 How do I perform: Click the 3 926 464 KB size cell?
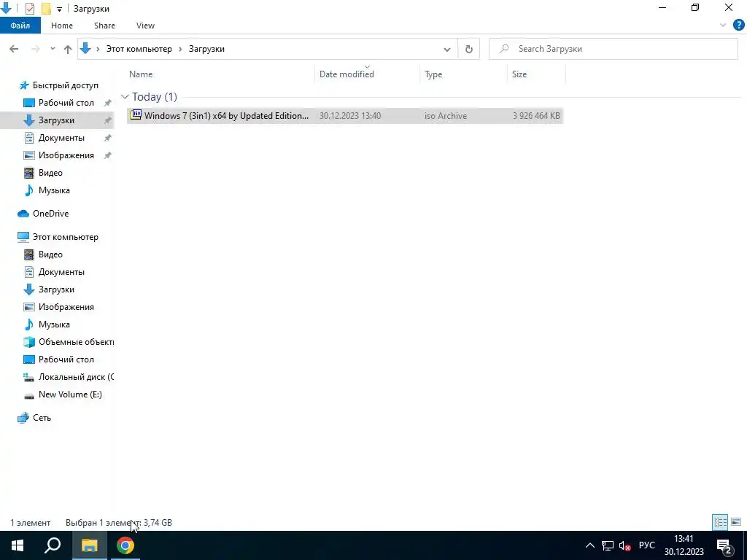536,116
